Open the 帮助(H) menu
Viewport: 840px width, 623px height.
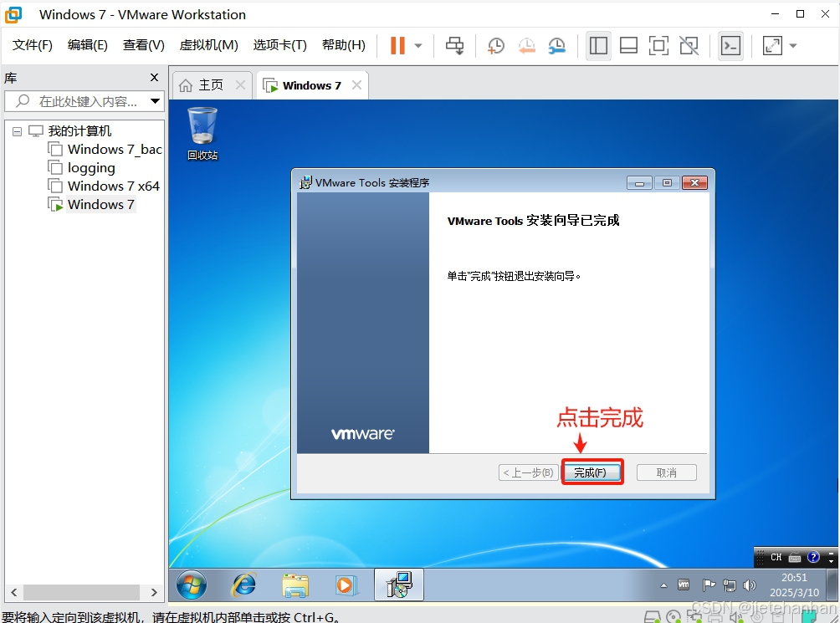pos(343,45)
